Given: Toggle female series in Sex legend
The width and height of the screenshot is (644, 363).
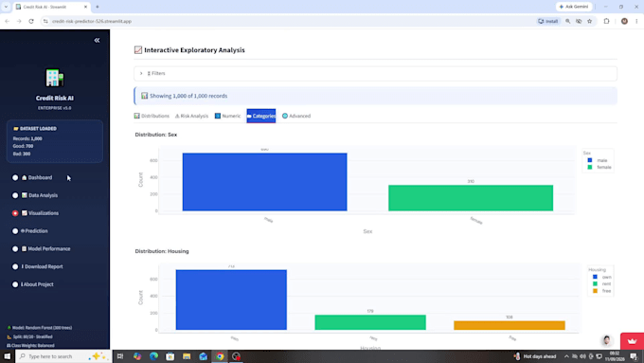Looking at the screenshot, I should (599, 168).
